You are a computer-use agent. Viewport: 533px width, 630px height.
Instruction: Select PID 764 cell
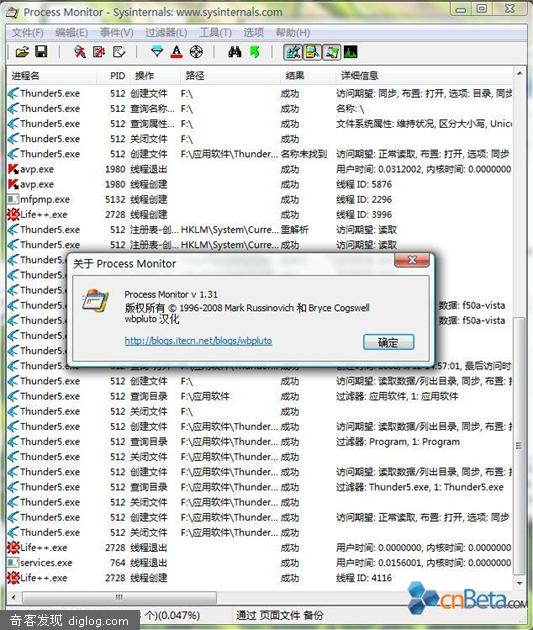click(118, 562)
